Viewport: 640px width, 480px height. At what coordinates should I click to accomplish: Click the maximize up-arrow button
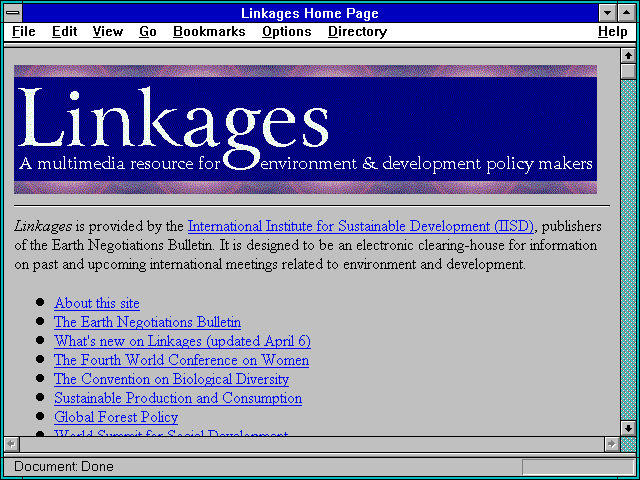click(x=627, y=13)
